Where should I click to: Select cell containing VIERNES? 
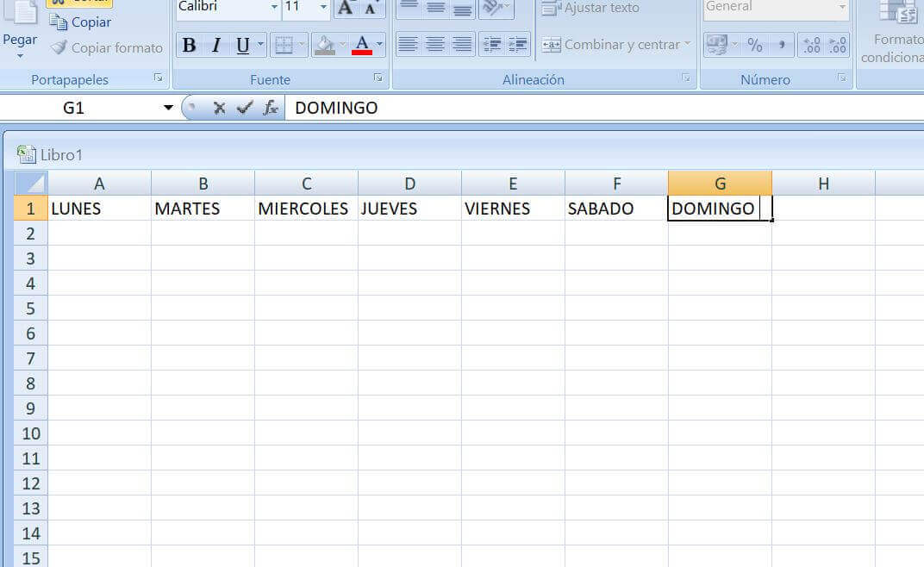point(513,209)
